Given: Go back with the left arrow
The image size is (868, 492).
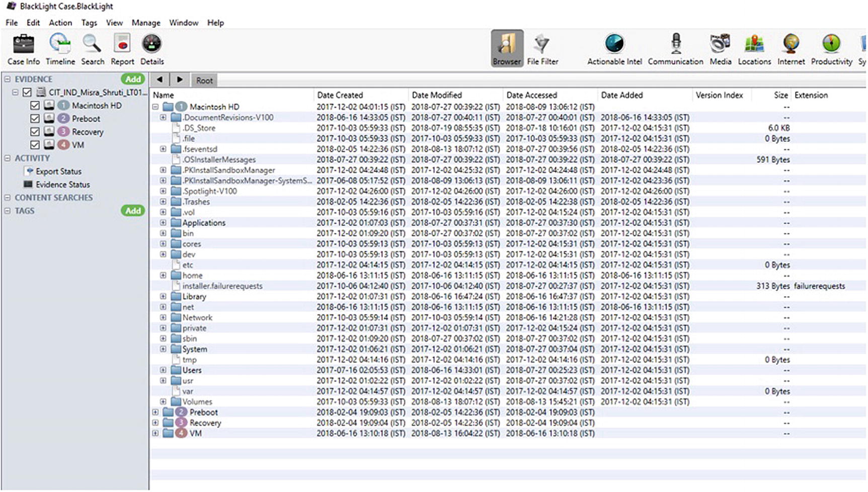Looking at the screenshot, I should [x=160, y=79].
